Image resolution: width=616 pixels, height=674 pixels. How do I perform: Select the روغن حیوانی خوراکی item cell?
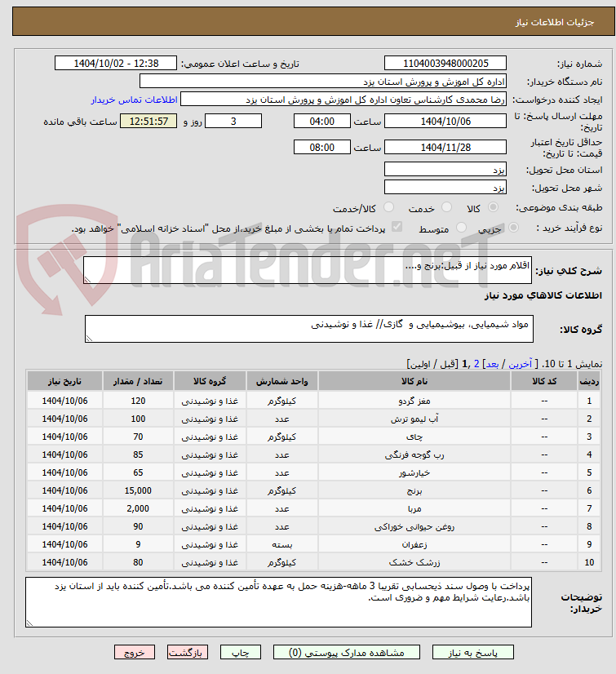[414, 526]
